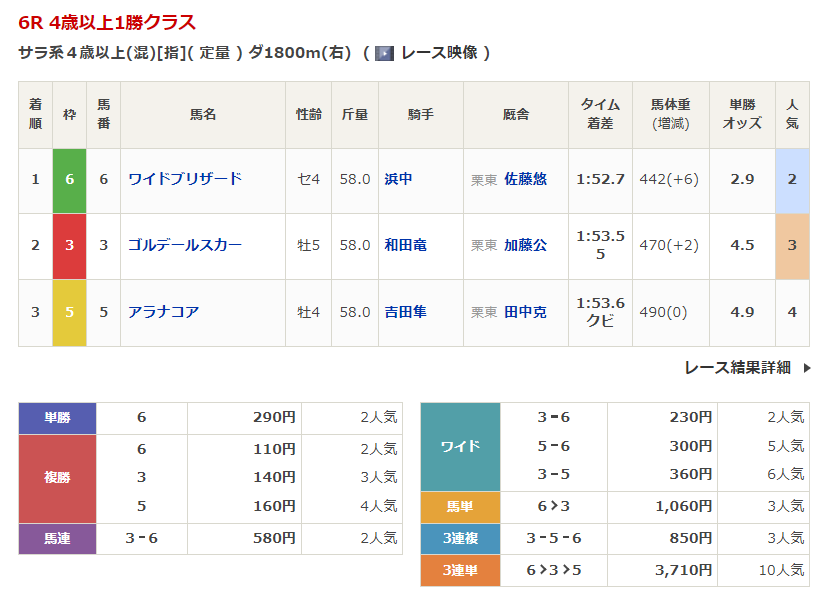Click yellow frame number 5 swatch
829x594 pixels.
point(69,312)
